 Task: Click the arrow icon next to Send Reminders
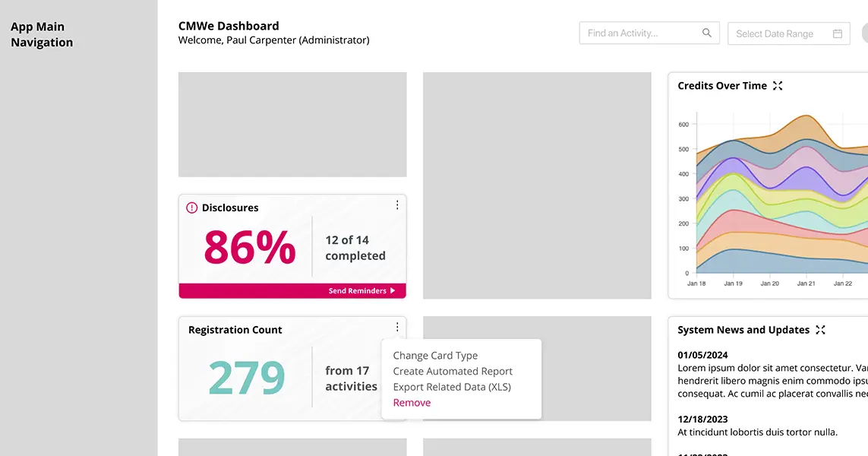393,291
